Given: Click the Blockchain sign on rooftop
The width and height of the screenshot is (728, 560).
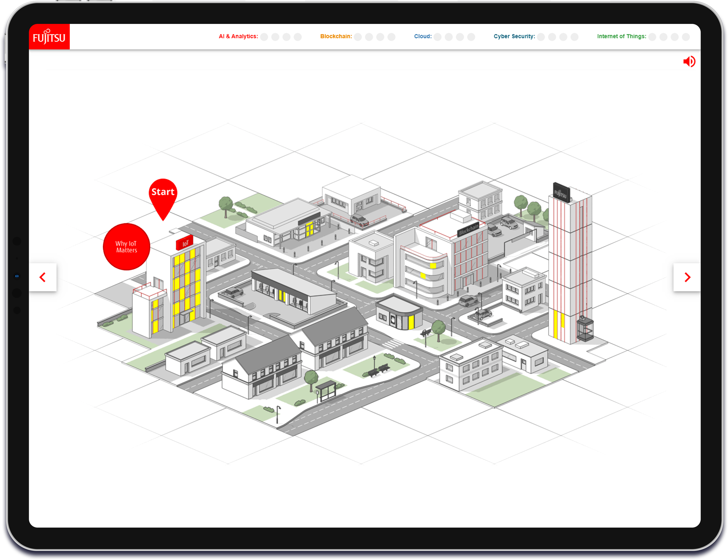Looking at the screenshot, I should pyautogui.click(x=468, y=229).
